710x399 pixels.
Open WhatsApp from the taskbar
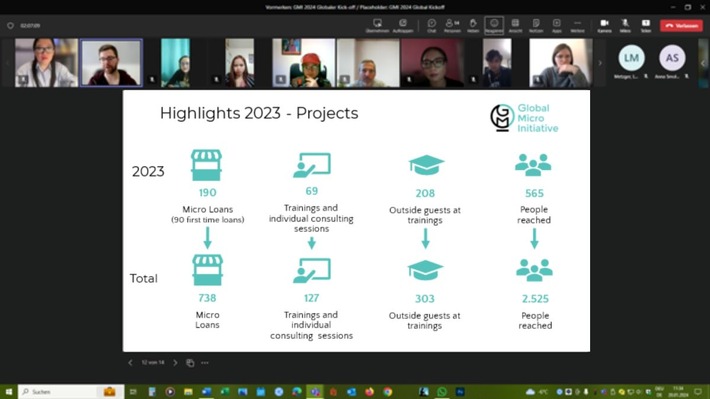tap(441, 392)
